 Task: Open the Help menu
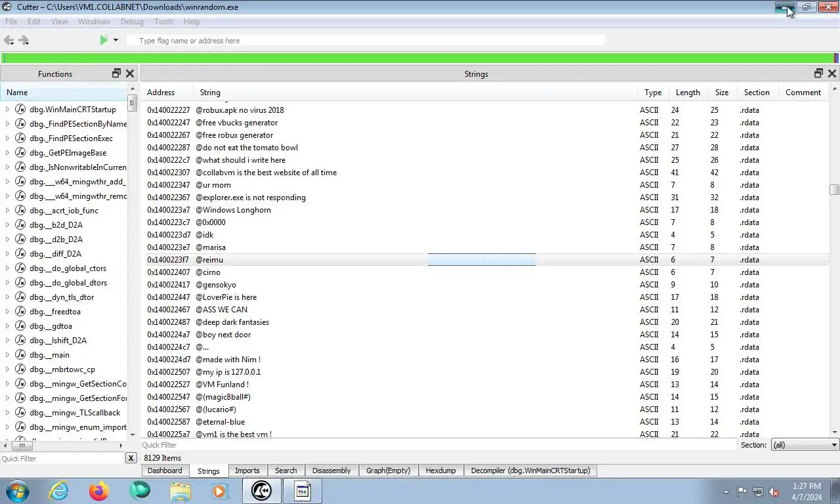(x=192, y=22)
